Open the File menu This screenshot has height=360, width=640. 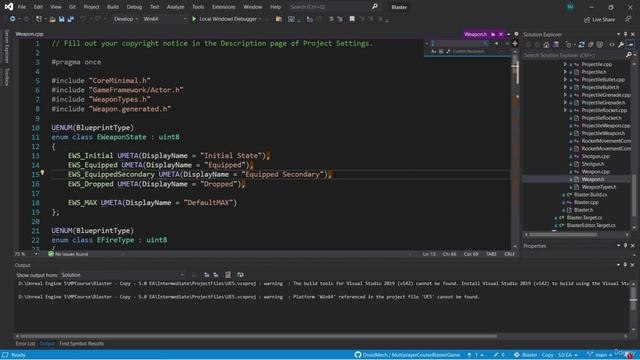click(22, 7)
